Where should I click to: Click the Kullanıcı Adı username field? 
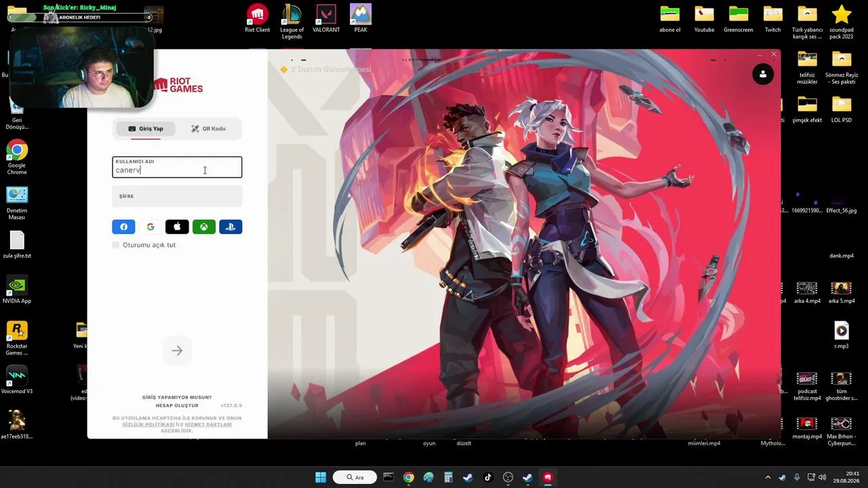tap(177, 167)
